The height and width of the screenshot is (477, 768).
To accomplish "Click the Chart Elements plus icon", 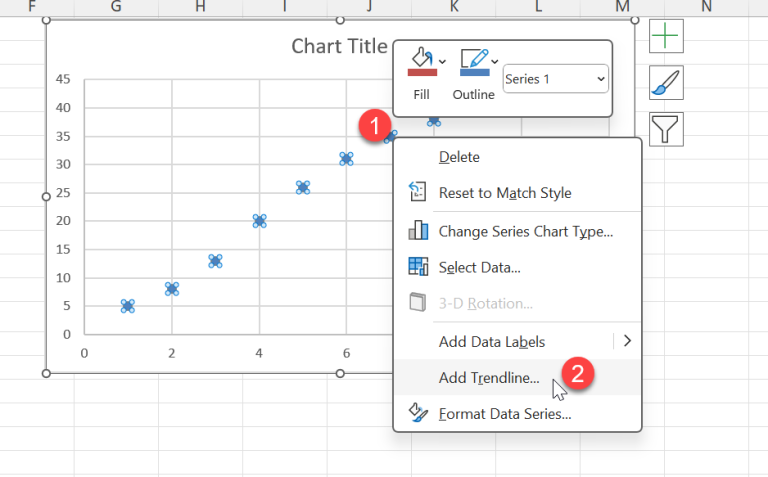I will coord(666,36).
